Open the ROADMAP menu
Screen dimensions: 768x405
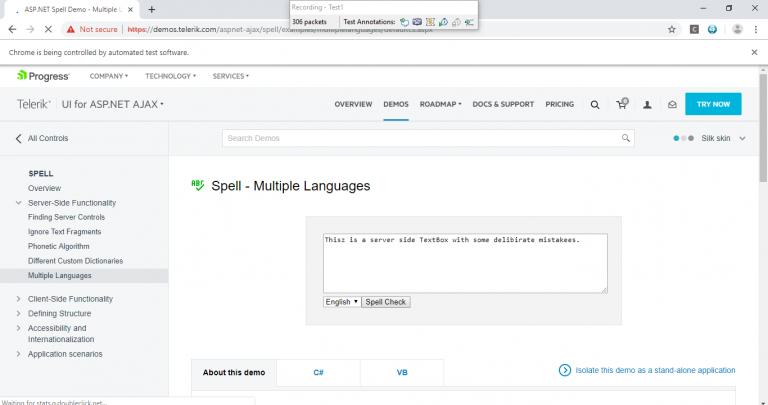click(440, 104)
